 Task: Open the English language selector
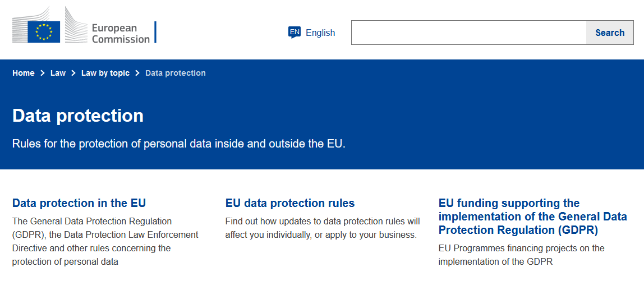pyautogui.click(x=320, y=33)
